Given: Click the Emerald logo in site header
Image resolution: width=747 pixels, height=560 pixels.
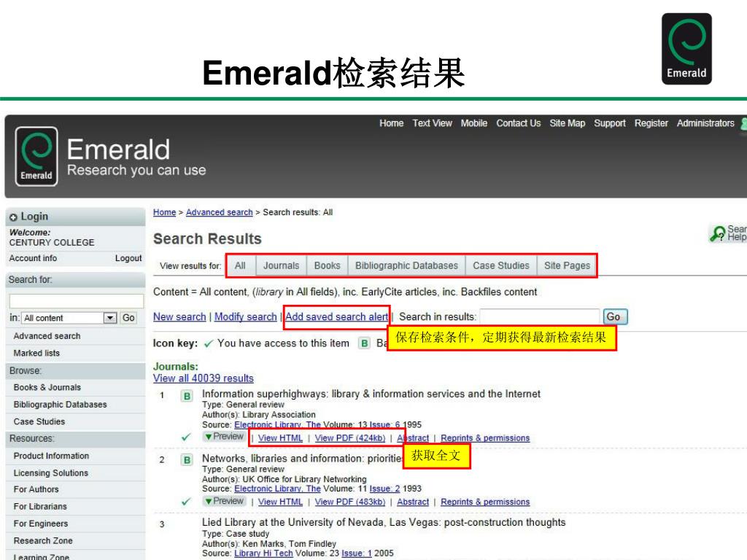Looking at the screenshot, I should [36, 156].
